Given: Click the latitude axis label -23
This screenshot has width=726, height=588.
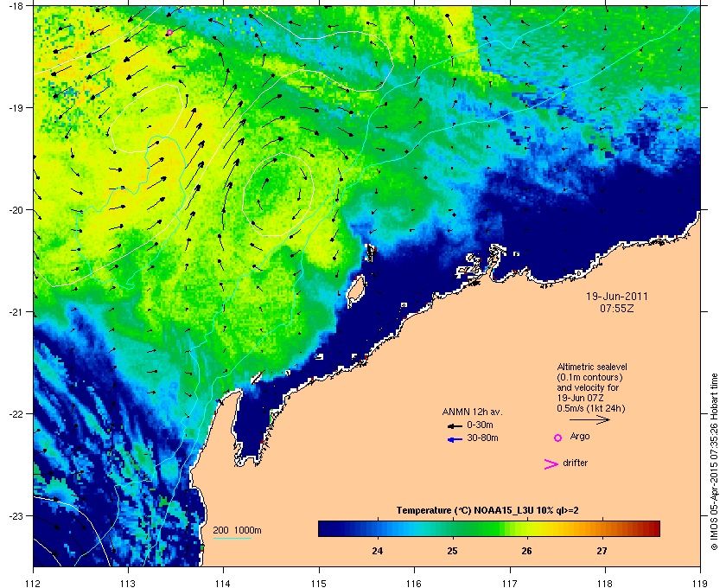Looking at the screenshot, I should coord(15,515).
